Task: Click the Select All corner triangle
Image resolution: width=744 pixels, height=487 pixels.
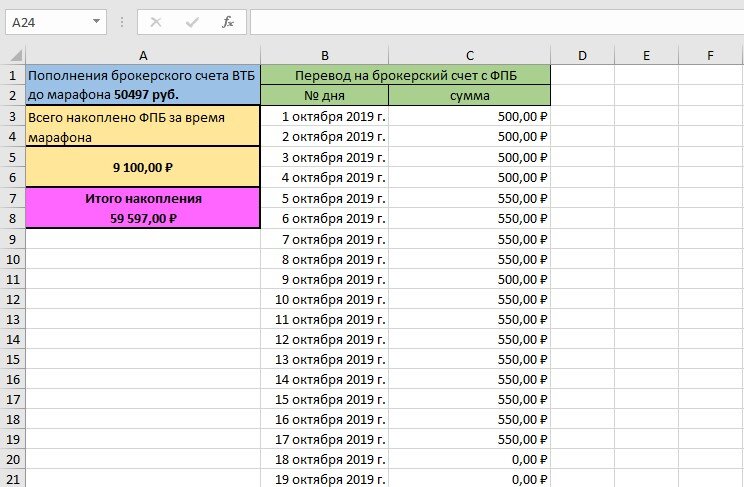Action: coord(16,56)
